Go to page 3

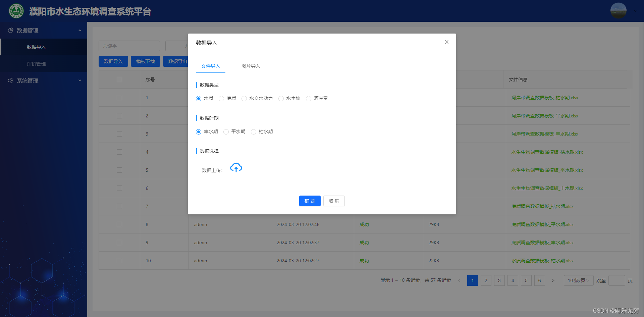point(499,280)
